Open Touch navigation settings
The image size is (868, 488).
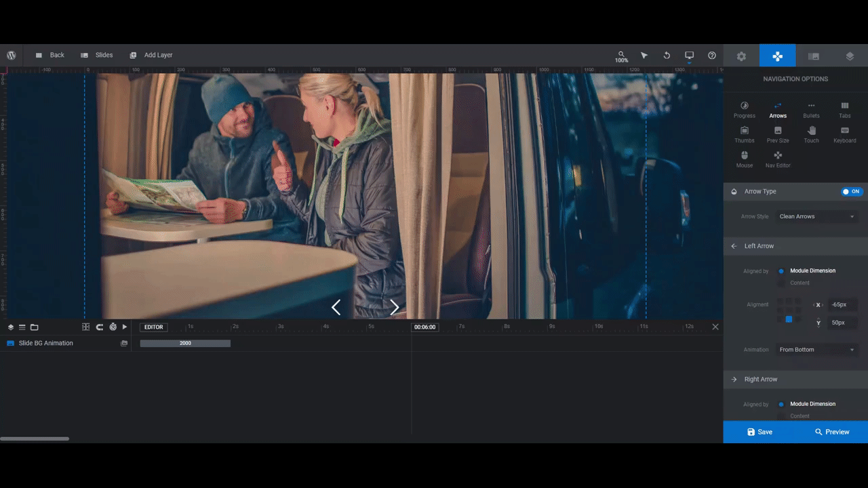811,135
